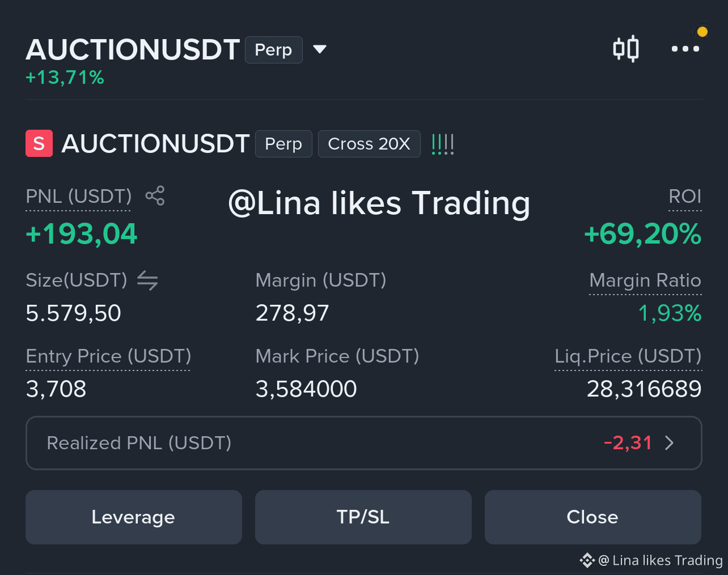This screenshot has height=575, width=728.
Task: Open the candlestick chart icon
Action: 626,49
